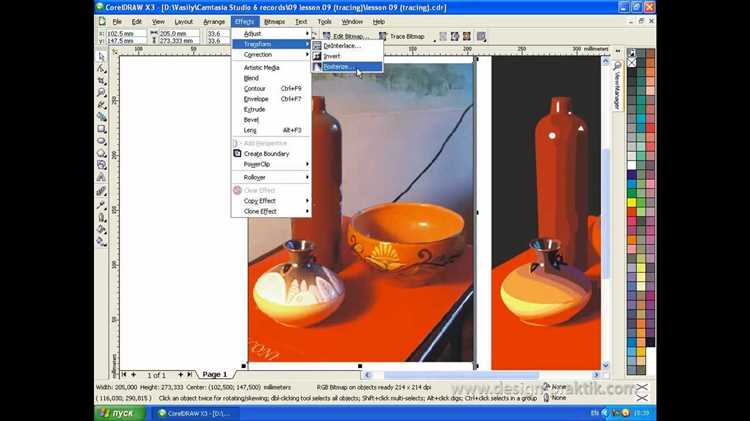
Task: Click the horizontal scrollbar right arrow
Action: pos(596,375)
